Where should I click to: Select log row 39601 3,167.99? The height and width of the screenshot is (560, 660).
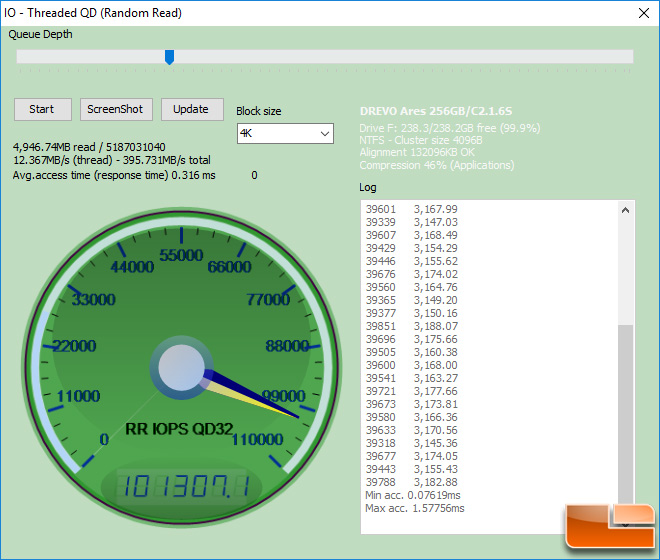click(x=411, y=209)
